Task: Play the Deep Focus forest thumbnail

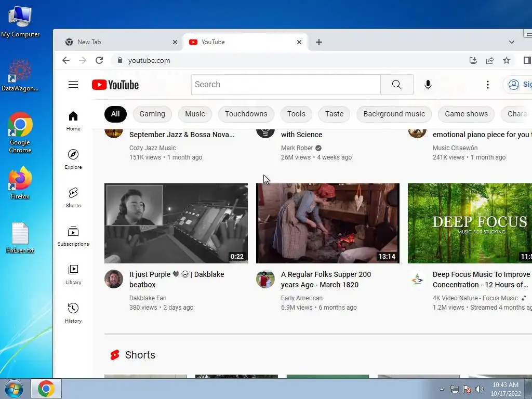Action: 470,223
